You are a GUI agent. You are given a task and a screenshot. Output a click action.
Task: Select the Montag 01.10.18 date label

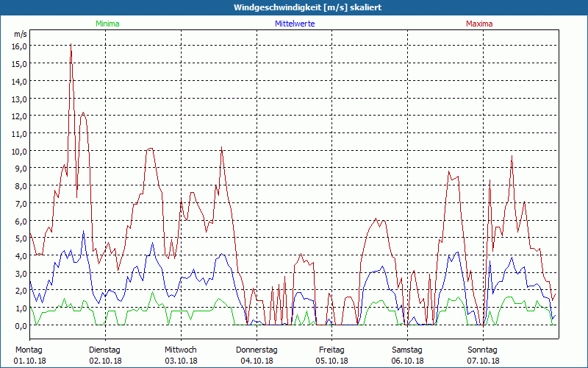(29, 355)
